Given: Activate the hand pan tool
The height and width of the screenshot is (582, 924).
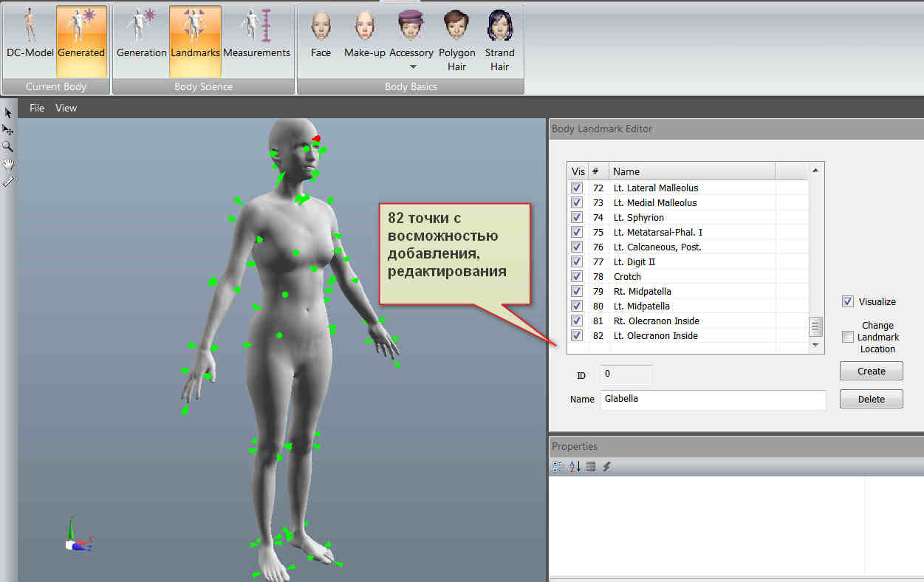Looking at the screenshot, I should [x=8, y=163].
